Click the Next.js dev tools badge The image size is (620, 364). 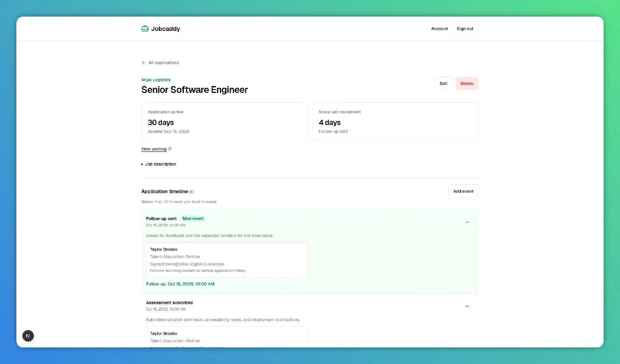[x=28, y=336]
